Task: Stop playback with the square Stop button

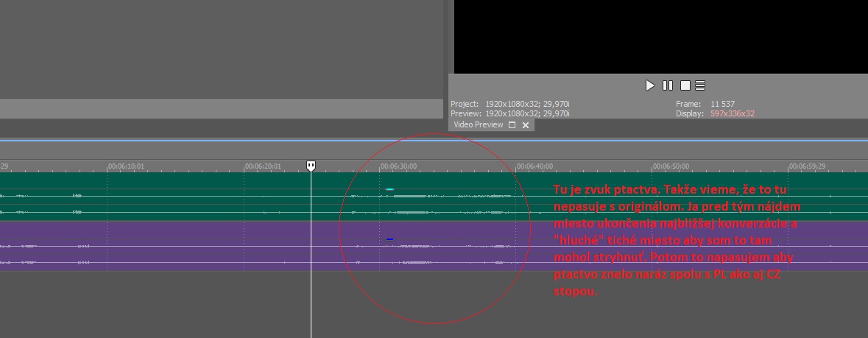Action: click(685, 85)
